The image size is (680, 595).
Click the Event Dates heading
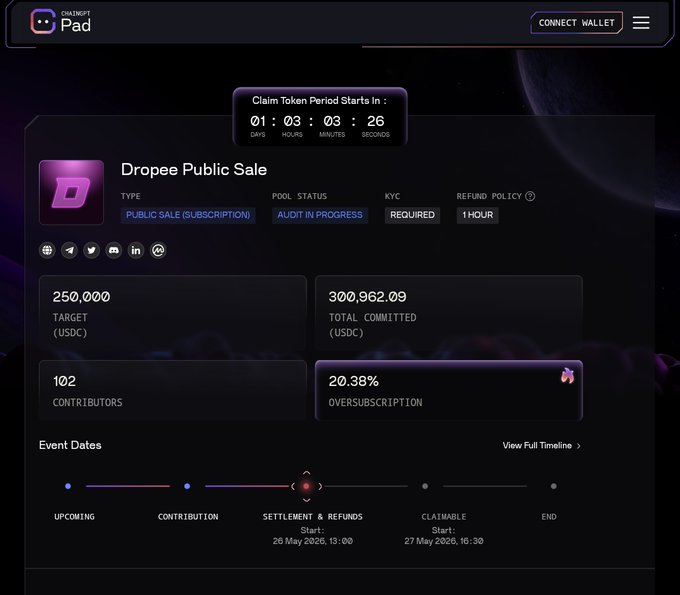pyautogui.click(x=70, y=445)
